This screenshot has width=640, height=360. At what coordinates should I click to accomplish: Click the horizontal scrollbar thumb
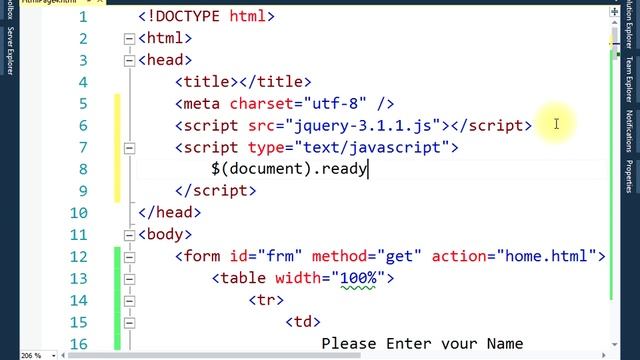click(214, 356)
